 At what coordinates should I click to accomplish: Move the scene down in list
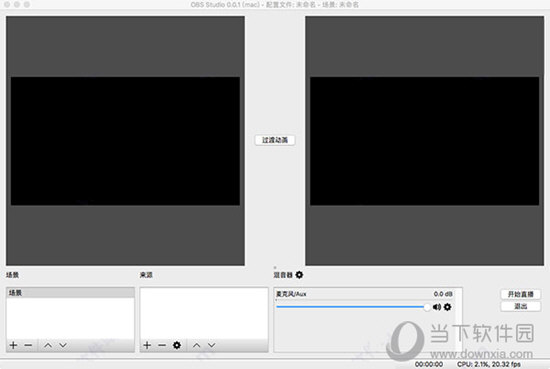[63, 345]
